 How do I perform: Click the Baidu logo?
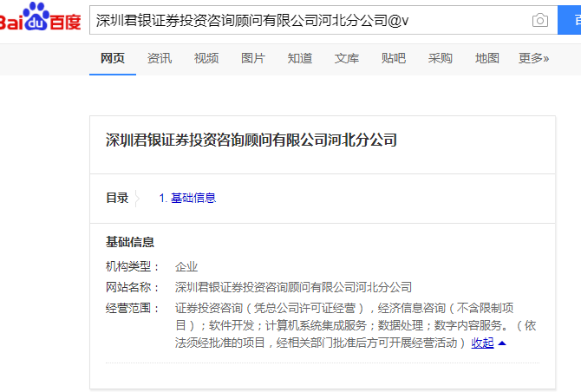click(40, 17)
